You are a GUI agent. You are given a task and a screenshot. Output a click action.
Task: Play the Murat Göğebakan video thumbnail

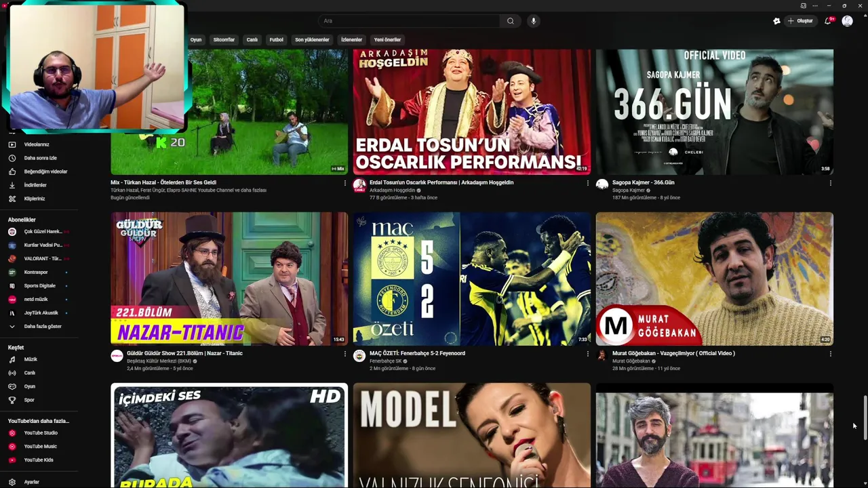[x=714, y=279]
